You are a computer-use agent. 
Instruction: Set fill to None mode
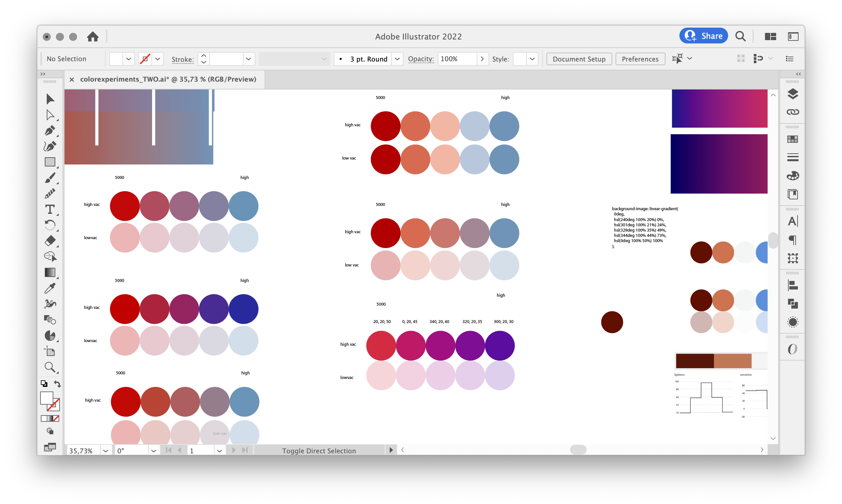coord(56,418)
